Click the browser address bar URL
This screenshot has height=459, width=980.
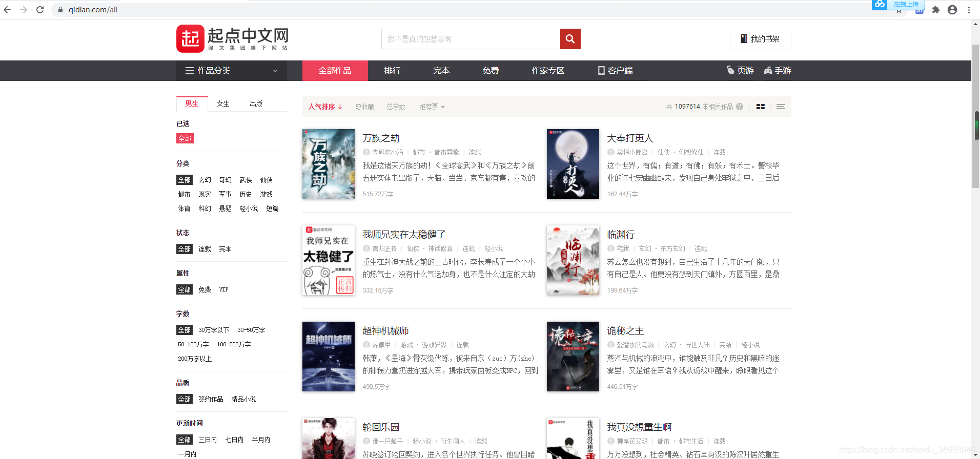[x=93, y=10]
